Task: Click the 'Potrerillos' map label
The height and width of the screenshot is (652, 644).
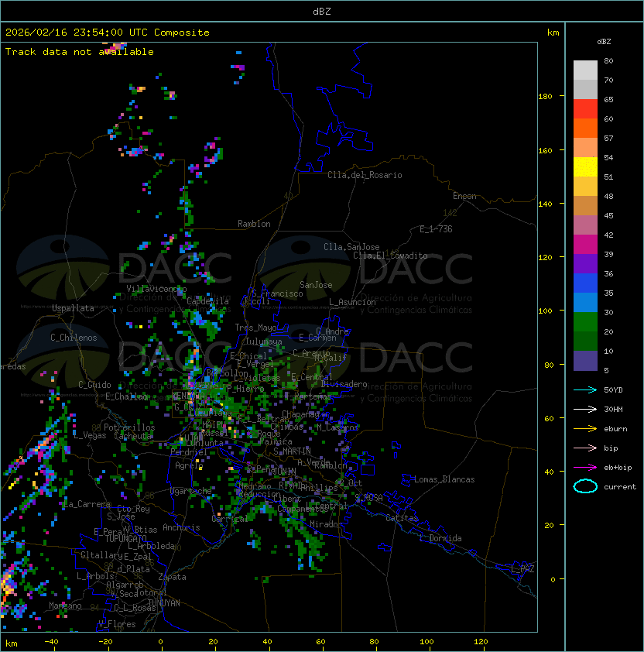Action: pos(129,427)
